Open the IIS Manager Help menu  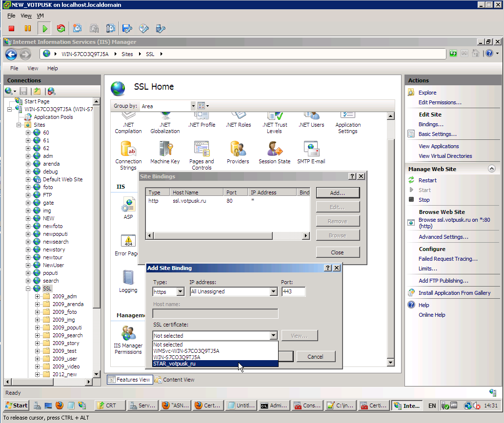pos(52,68)
